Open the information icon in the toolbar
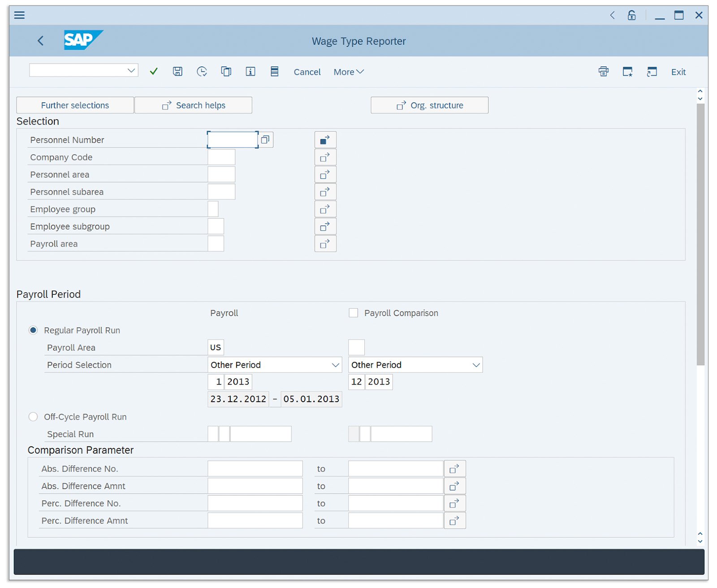717x588 pixels. point(250,71)
